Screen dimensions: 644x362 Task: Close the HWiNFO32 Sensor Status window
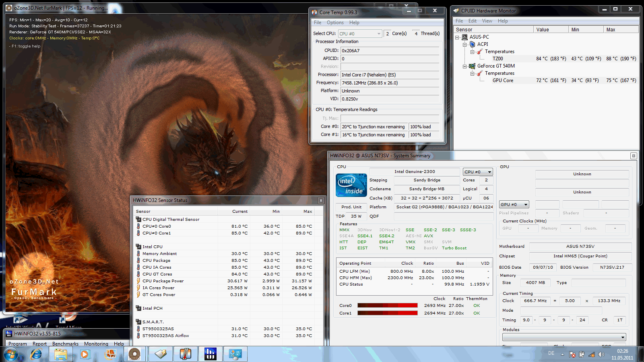click(321, 200)
